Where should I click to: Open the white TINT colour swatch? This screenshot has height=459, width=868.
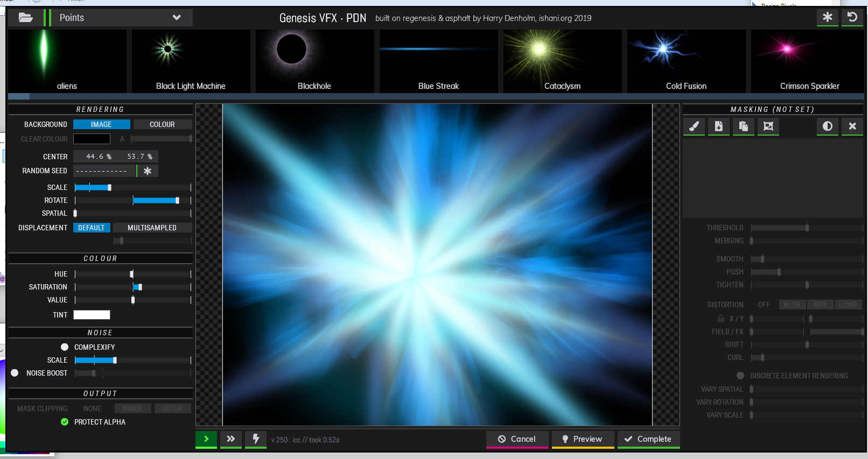(x=92, y=315)
